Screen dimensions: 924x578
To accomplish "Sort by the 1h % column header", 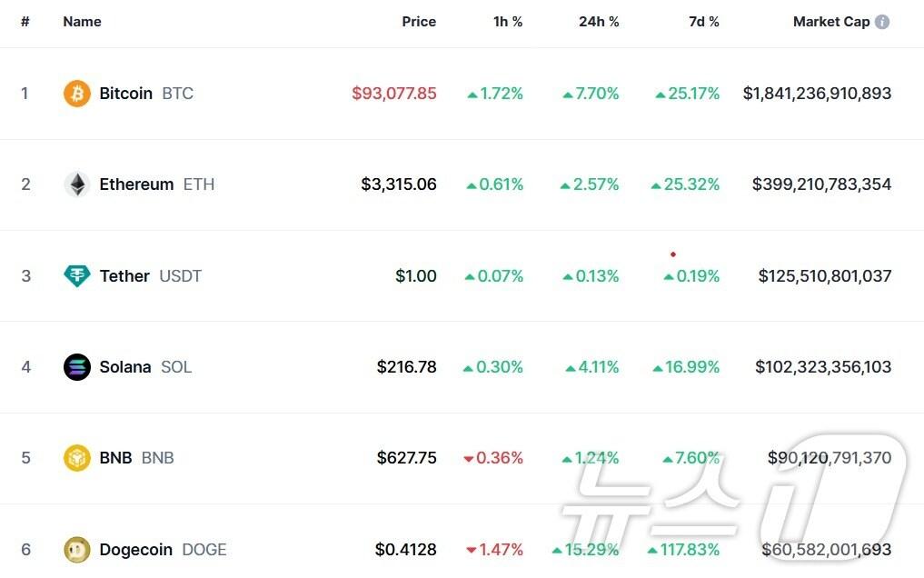I will (508, 22).
